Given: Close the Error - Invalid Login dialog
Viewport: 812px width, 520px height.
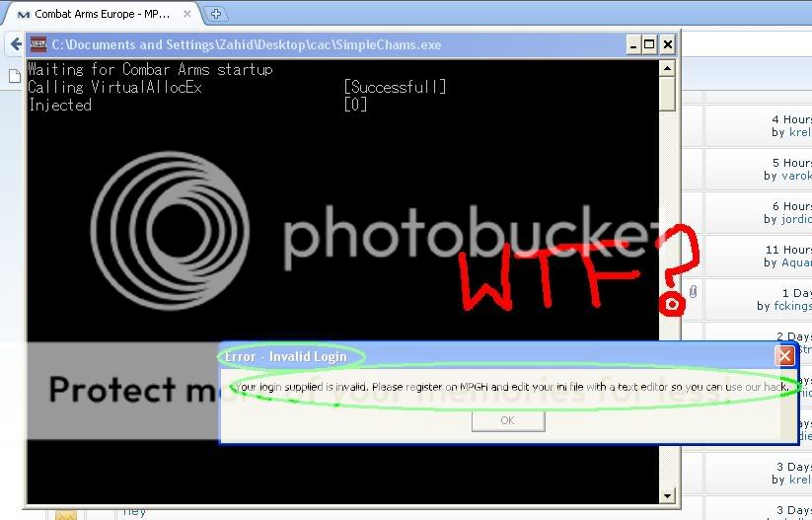Looking at the screenshot, I should [x=784, y=356].
